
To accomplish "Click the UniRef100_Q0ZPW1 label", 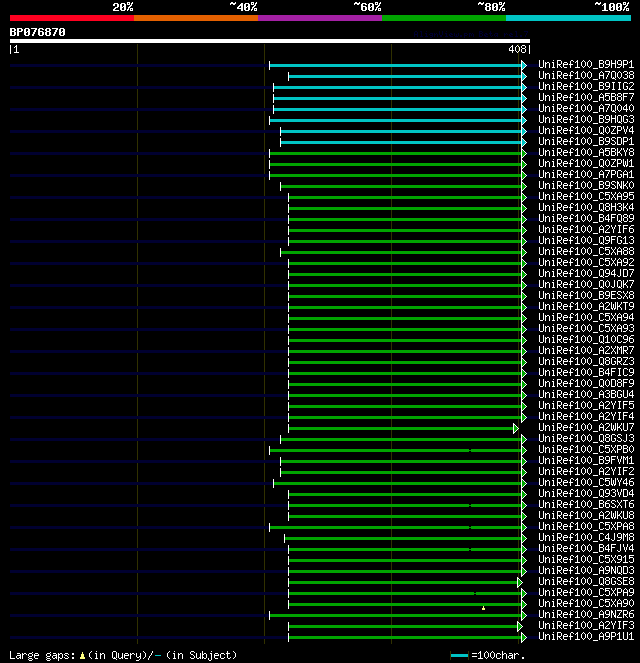I will pyautogui.click(x=586, y=163).
